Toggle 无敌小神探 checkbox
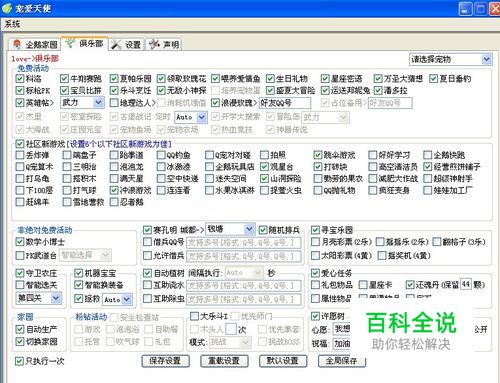The height and width of the screenshot is (383, 500). pos(161,90)
